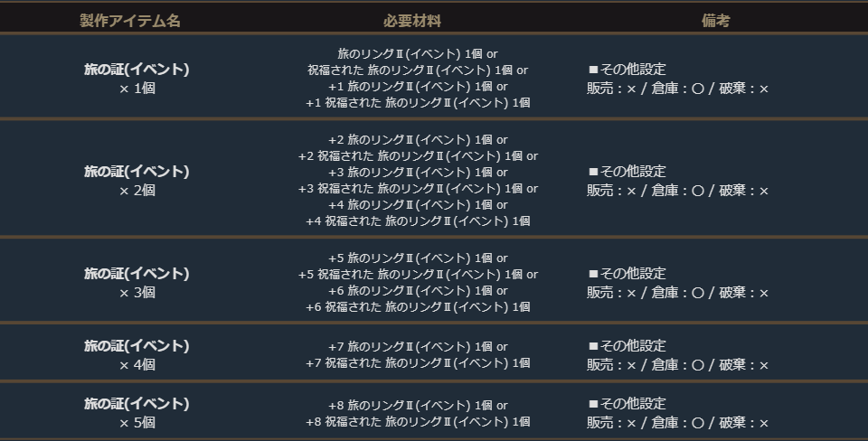Screen dimensions: 868x441
Task: Click the 販売/倉庫/破棄 line in ×2個 row
Action: (678, 191)
